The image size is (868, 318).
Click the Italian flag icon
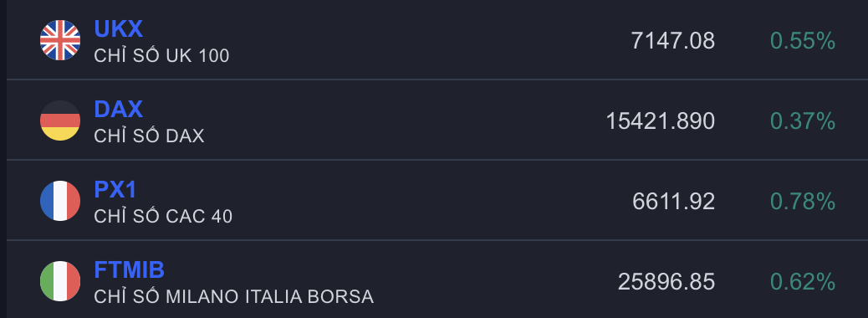coord(60,281)
